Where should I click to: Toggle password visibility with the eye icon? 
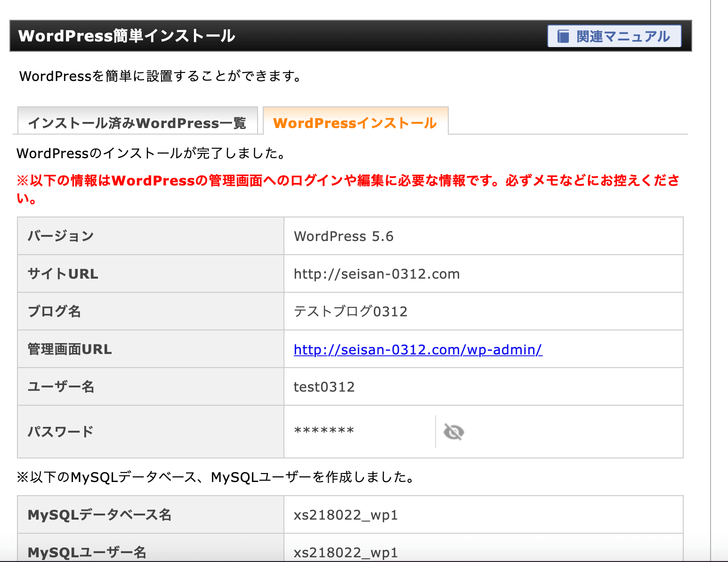tap(453, 432)
